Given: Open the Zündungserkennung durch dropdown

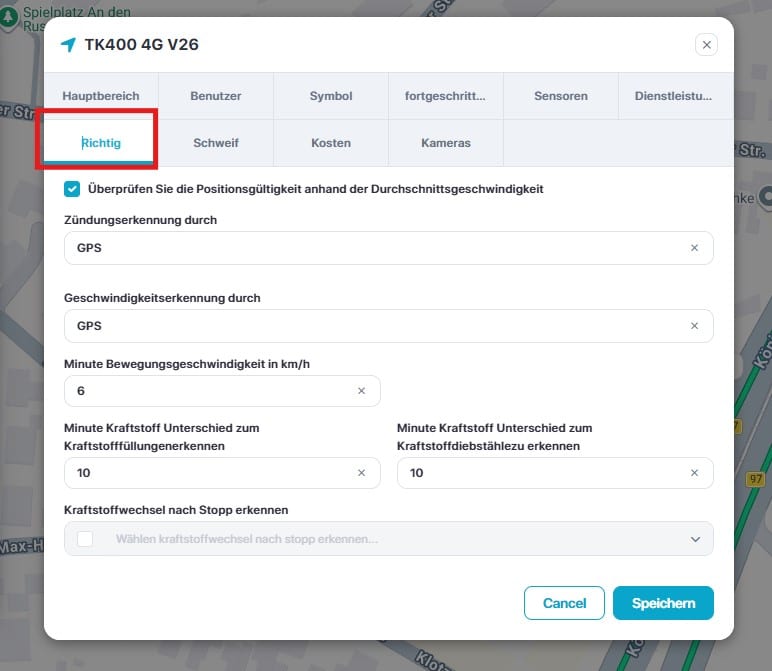Looking at the screenshot, I should coord(380,248).
